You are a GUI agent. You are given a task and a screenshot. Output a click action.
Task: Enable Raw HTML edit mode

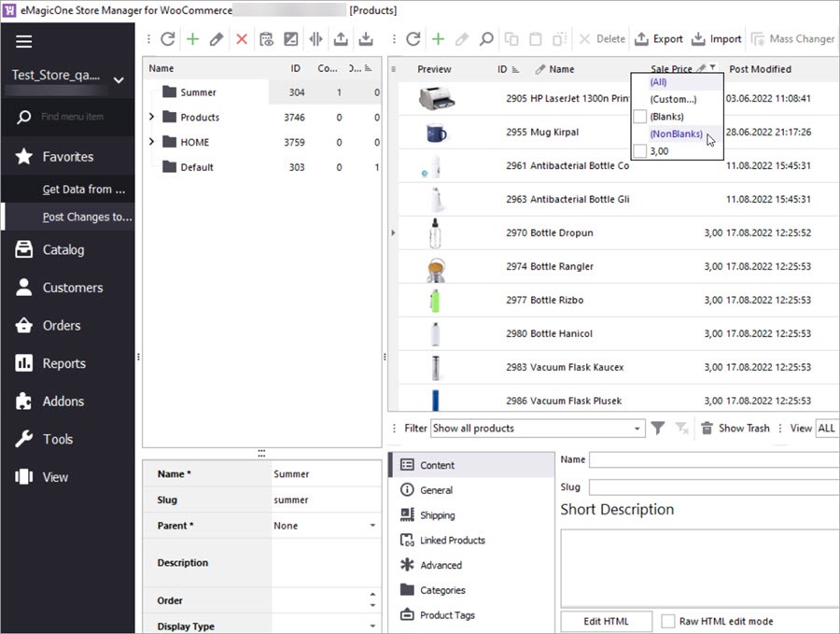click(668, 621)
